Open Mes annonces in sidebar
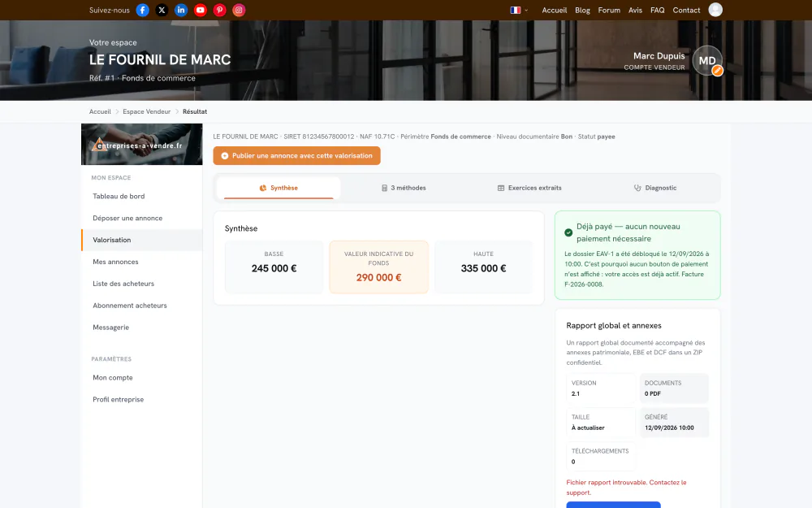 (142, 262)
